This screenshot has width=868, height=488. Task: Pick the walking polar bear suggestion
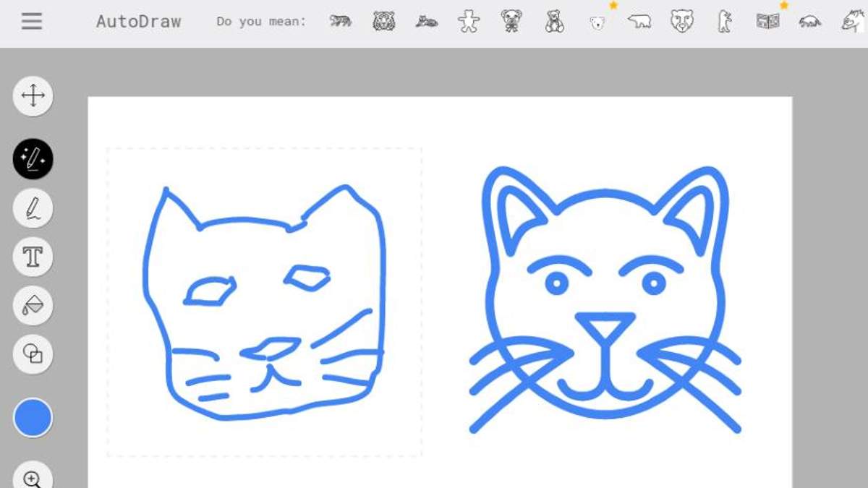click(639, 22)
